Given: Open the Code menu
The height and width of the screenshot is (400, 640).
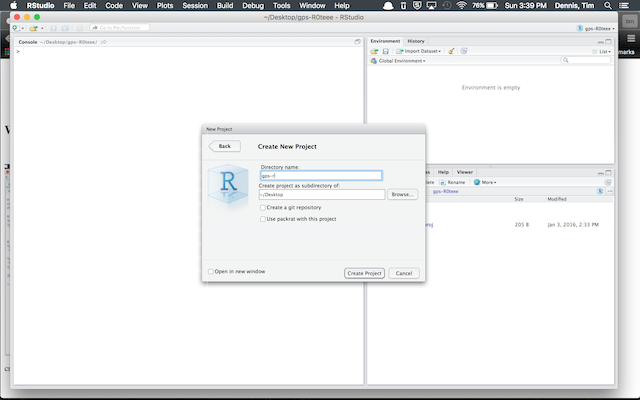Looking at the screenshot, I should point(114,6).
